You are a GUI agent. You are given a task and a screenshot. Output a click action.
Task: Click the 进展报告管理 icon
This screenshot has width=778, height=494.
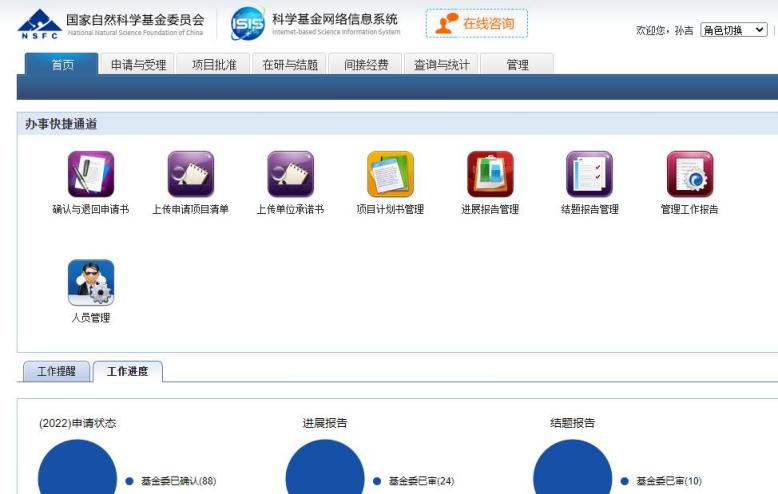tap(490, 175)
